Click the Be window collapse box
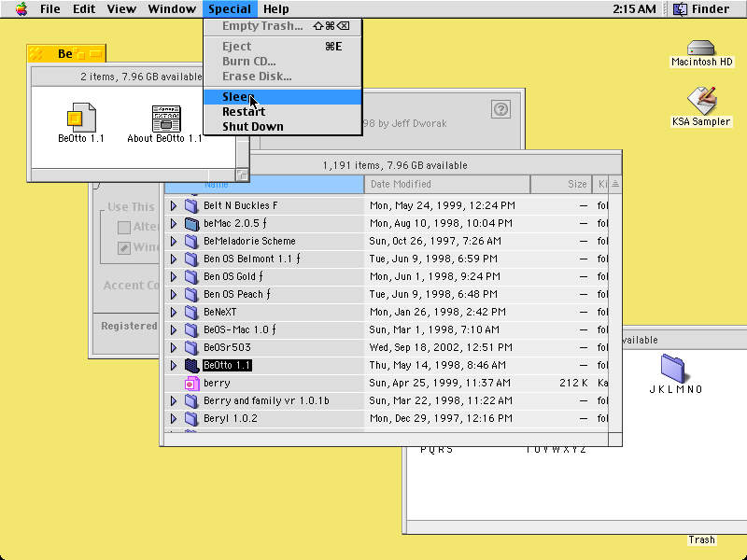Image resolution: width=747 pixels, height=560 pixels. tap(96, 54)
